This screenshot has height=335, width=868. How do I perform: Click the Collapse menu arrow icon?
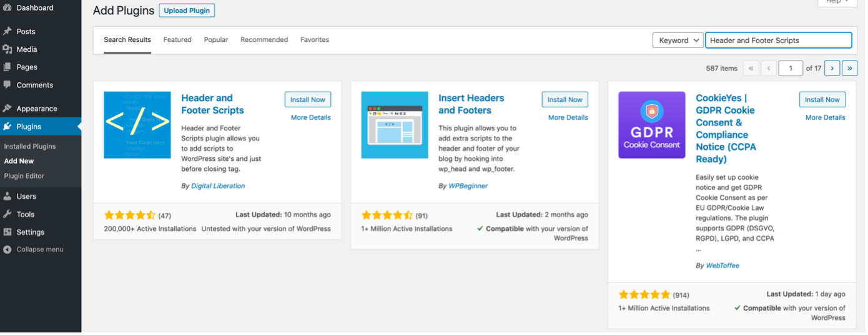(7, 250)
